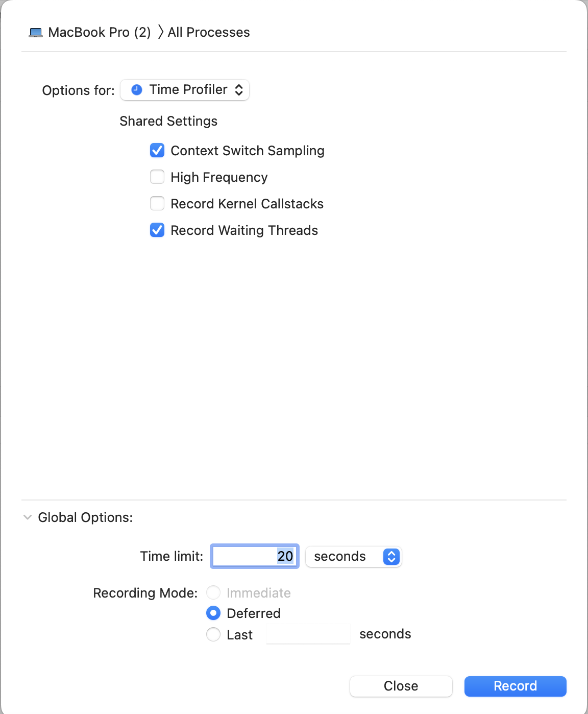Click the Last seconds input field
Screen dimensions: 588x714
pyautogui.click(x=308, y=634)
